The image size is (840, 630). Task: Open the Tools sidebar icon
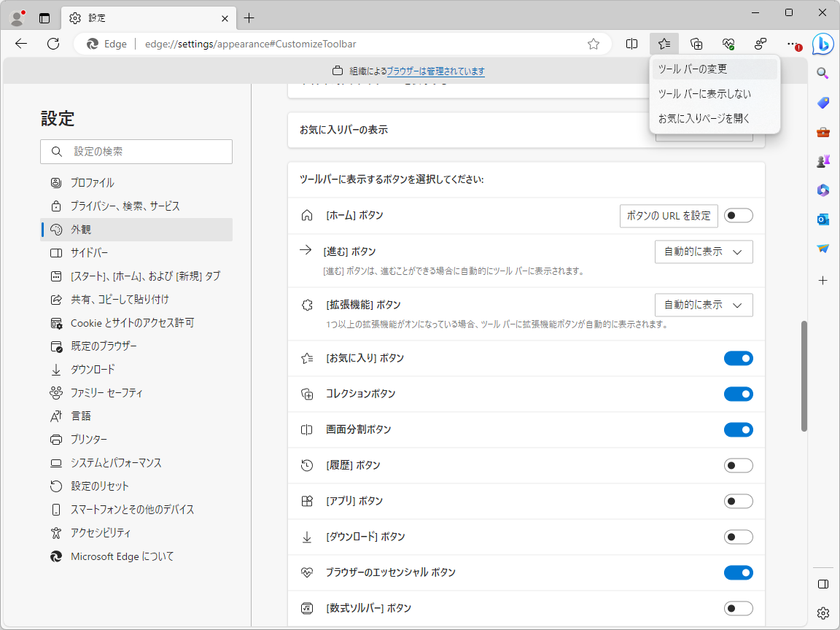[x=822, y=132]
